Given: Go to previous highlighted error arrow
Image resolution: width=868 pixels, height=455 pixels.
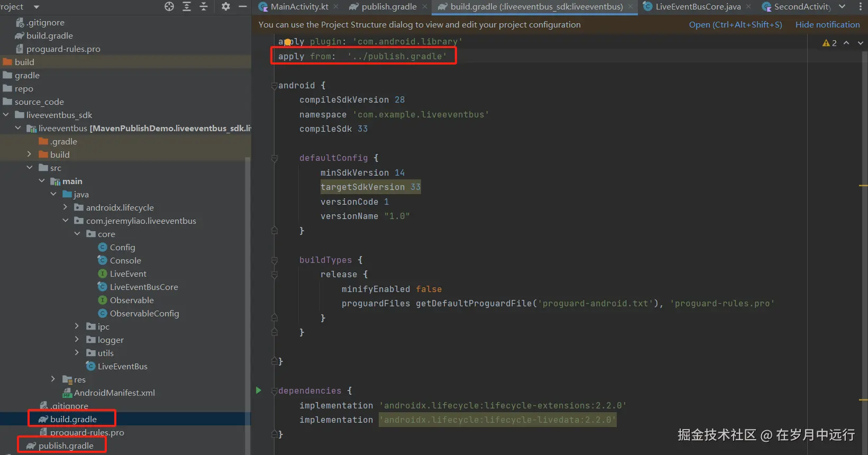Looking at the screenshot, I should tap(846, 43).
